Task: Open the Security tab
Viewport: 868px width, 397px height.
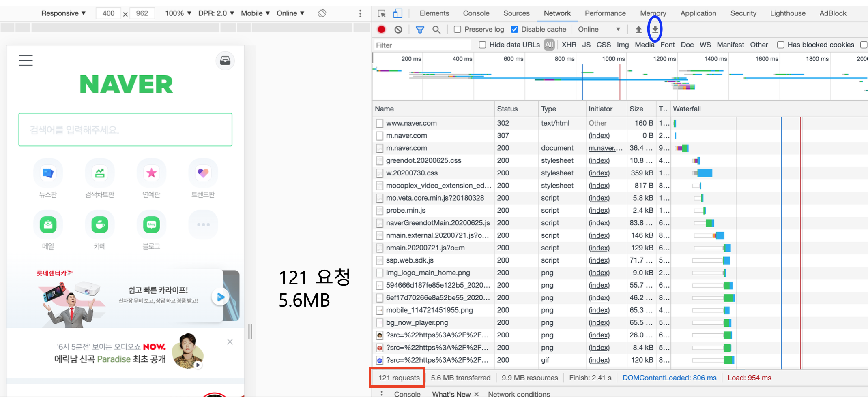Action: point(743,13)
